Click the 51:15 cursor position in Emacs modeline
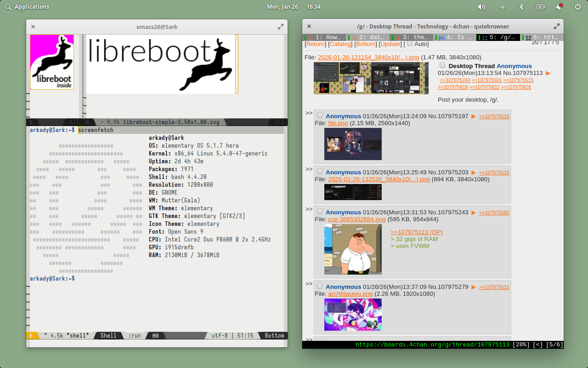Viewport: 588px width, 368px height. click(x=245, y=336)
